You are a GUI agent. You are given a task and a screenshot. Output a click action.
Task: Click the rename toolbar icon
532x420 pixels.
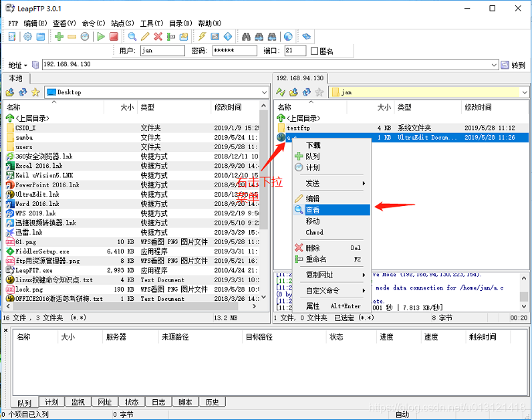point(170,36)
